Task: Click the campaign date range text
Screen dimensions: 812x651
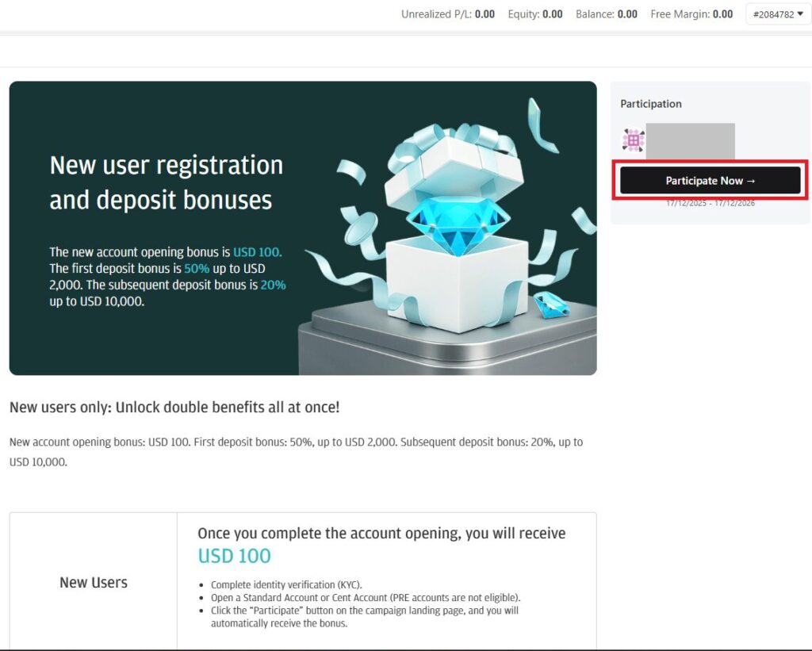Action: (x=710, y=203)
